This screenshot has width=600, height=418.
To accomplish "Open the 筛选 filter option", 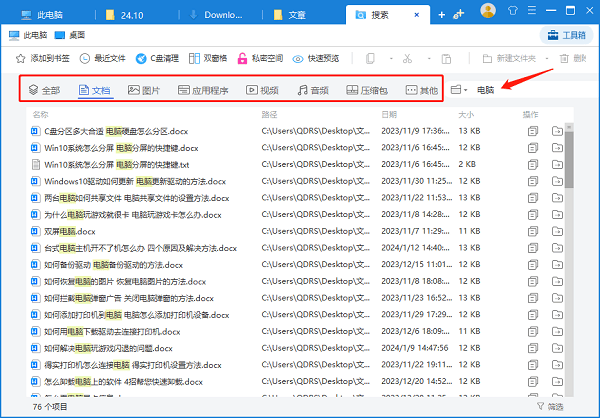I will pyautogui.click(x=550, y=406).
